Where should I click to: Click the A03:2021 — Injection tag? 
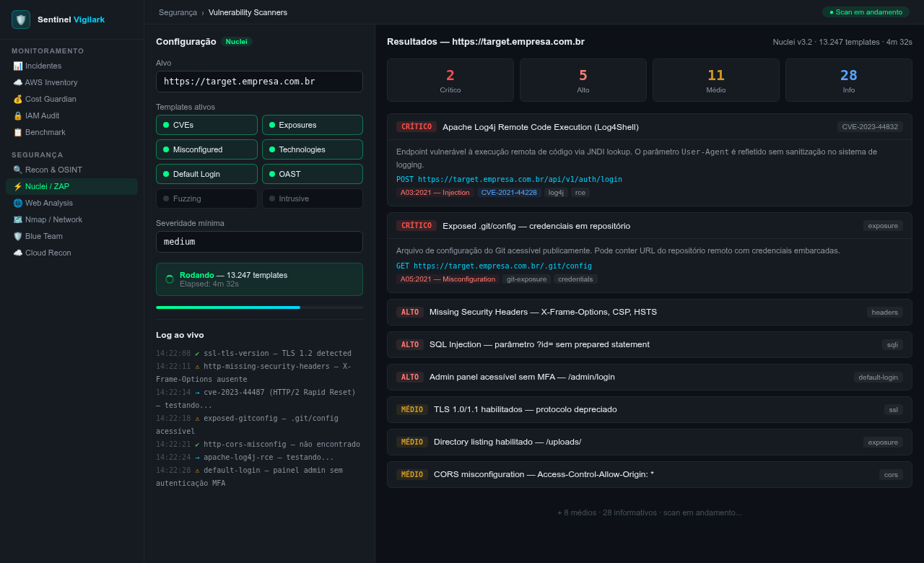435,193
